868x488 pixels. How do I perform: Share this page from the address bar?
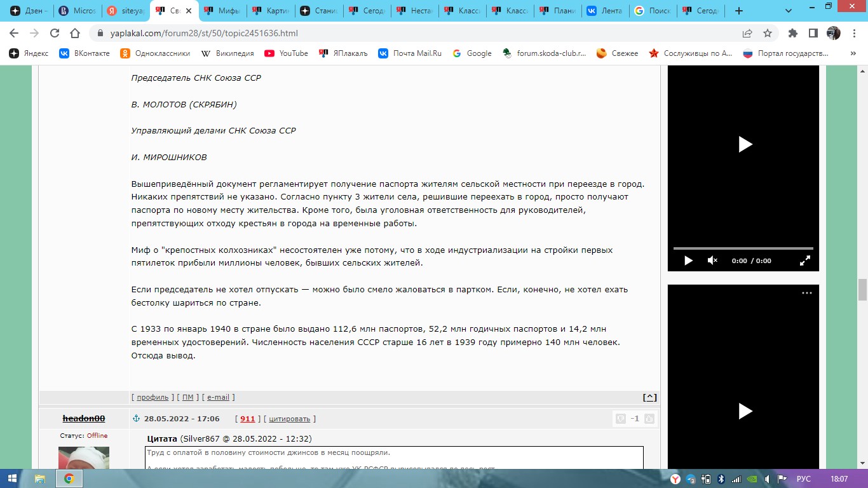(x=747, y=33)
